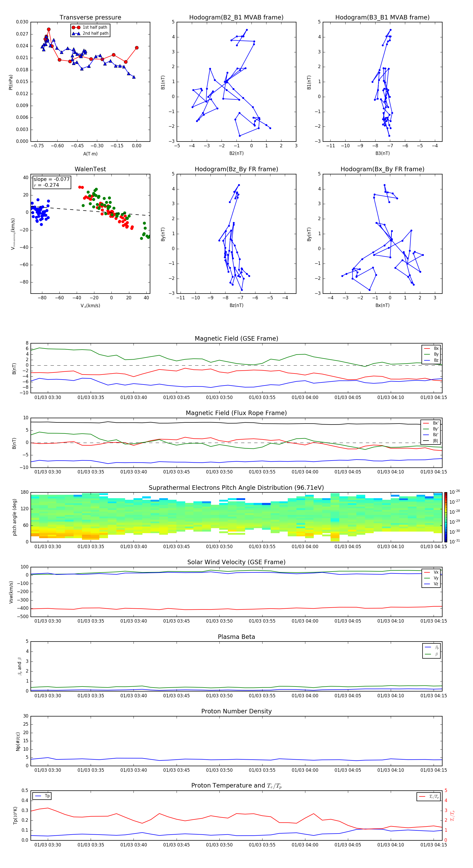Click the red Te/Tp right-axis label
The height and width of the screenshot is (868, 473).
point(453,815)
